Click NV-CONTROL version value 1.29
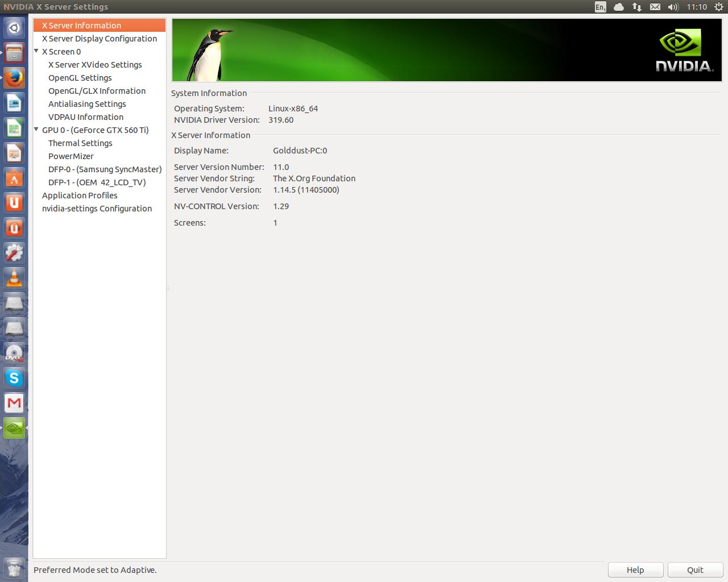Viewport: 728px width, 582px height. pos(281,206)
